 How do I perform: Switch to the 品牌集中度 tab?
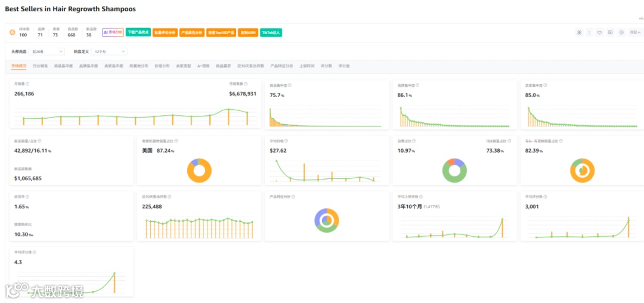pyautogui.click(x=89, y=66)
